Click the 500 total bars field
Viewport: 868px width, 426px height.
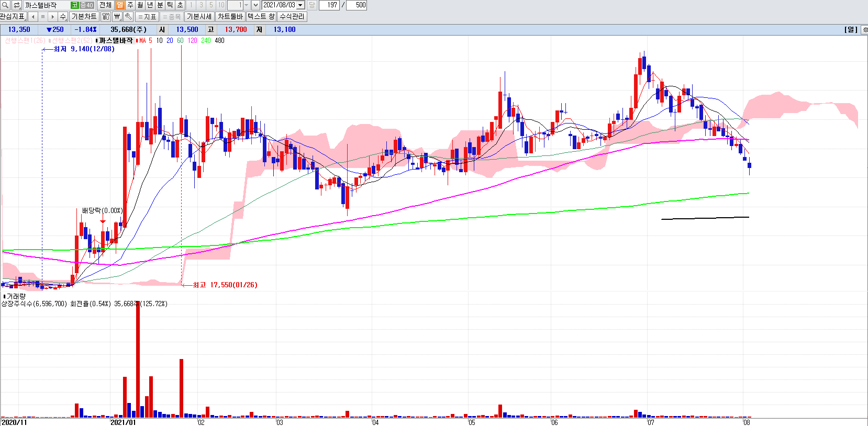357,5
